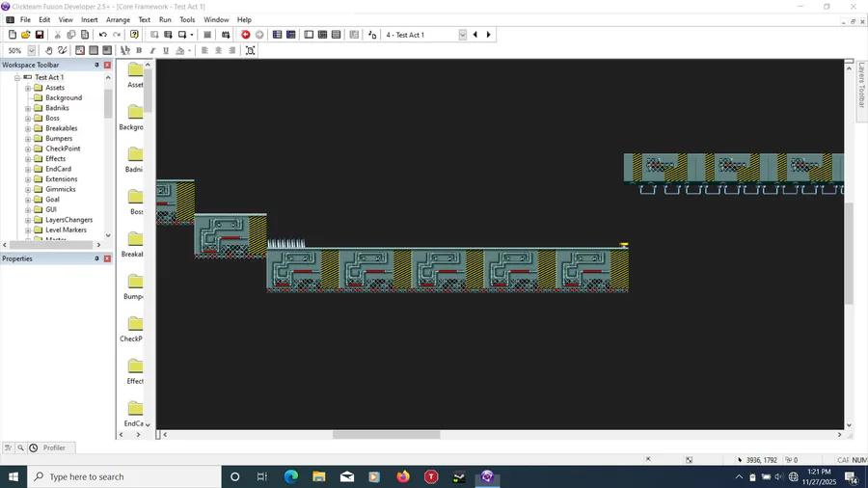The image size is (868, 488).
Task: Open the Window menu
Action: coord(216,19)
